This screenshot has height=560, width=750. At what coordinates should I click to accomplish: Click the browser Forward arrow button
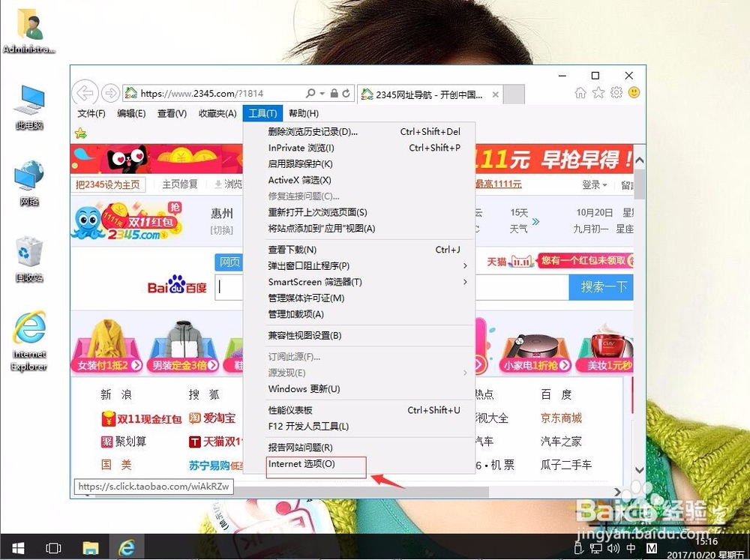point(110,93)
